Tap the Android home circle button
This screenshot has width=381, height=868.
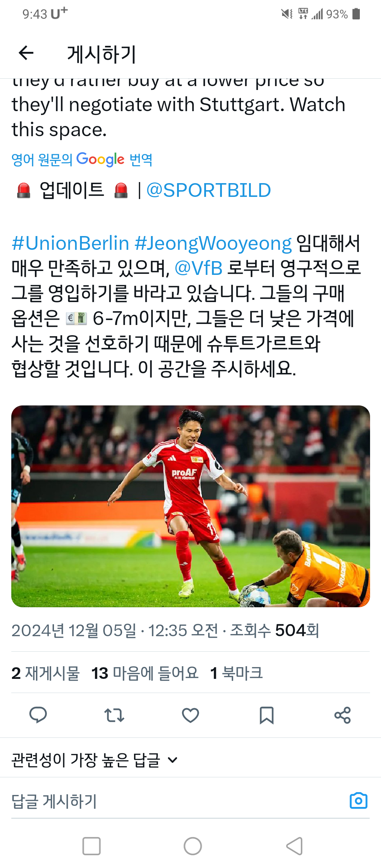pyautogui.click(x=193, y=846)
